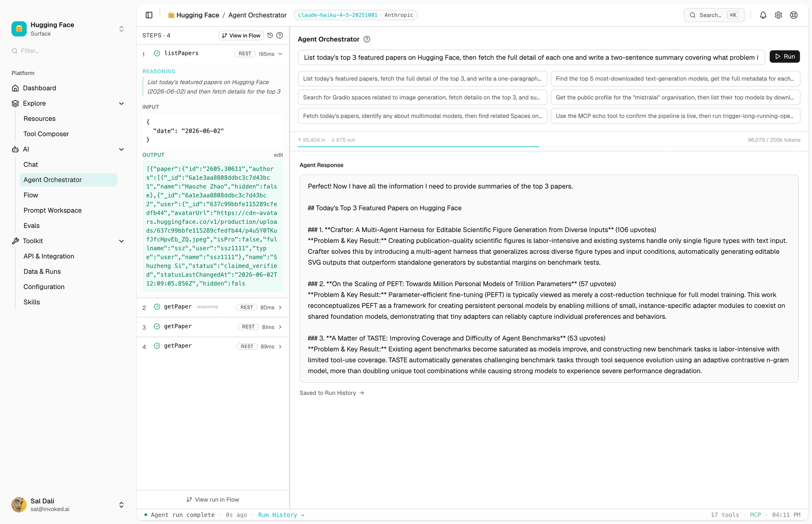Click edit on the Output section
Image resolution: width=812 pixels, height=524 pixels.
coord(278,155)
